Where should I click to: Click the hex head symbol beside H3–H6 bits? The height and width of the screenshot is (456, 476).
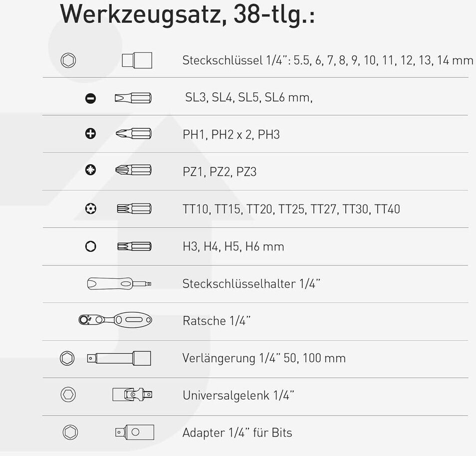click(90, 246)
